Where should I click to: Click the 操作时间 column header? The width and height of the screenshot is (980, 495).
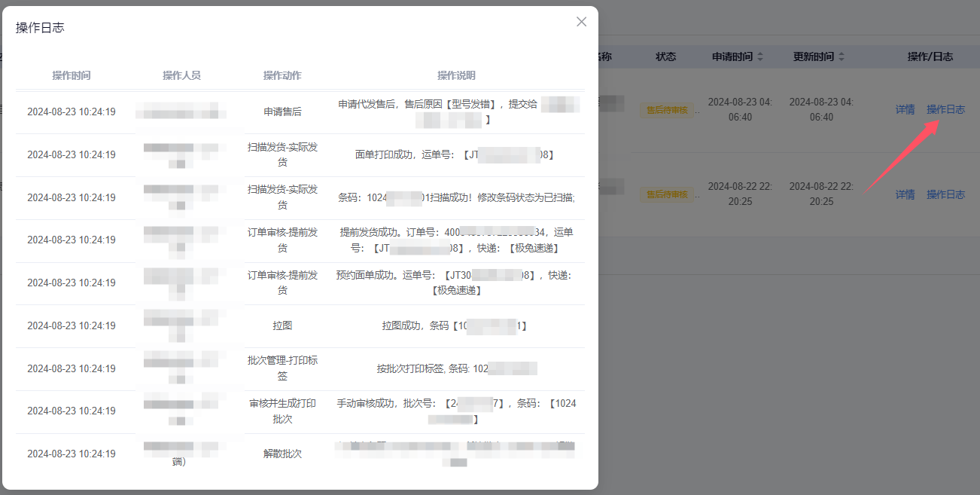tap(72, 75)
